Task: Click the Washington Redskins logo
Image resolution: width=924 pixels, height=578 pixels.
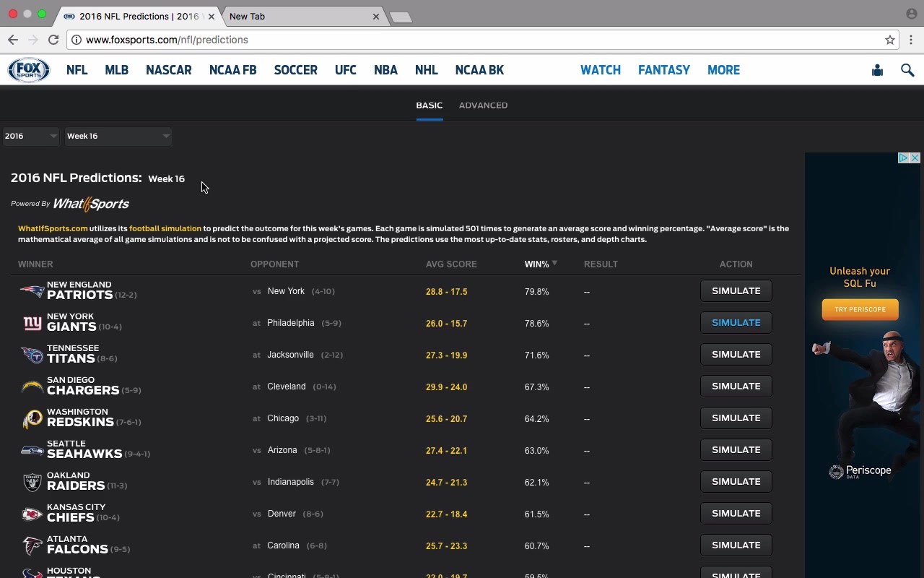Action: click(32, 418)
